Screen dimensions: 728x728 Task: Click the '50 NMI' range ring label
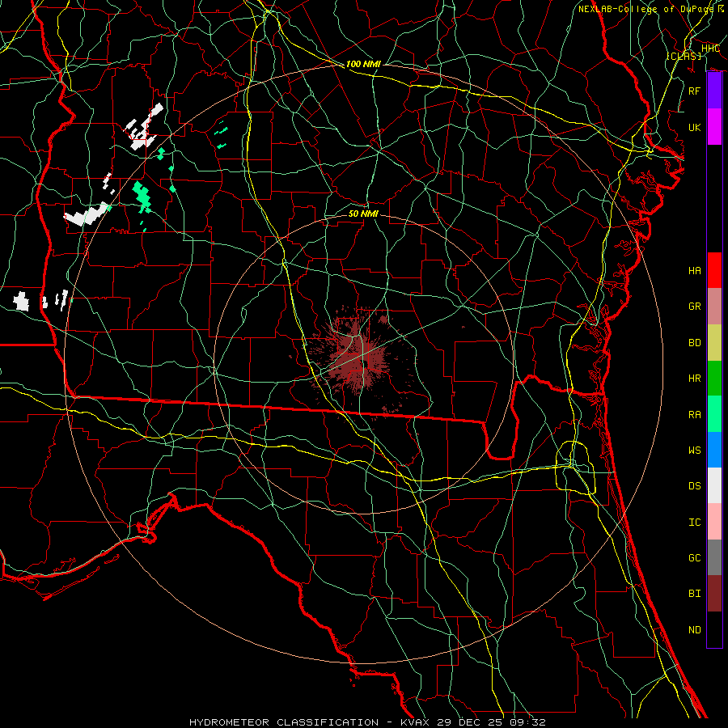pyautogui.click(x=363, y=214)
